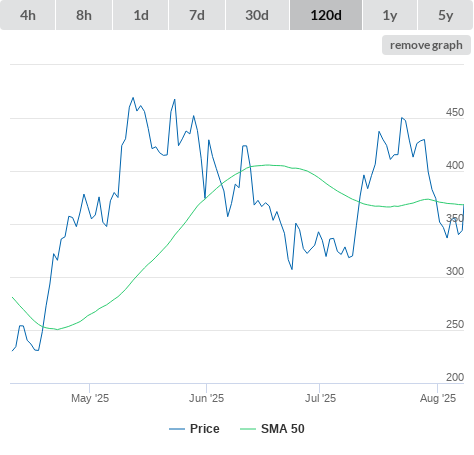Show the 30d chart range
This screenshot has width=474, height=455.
coord(257,15)
